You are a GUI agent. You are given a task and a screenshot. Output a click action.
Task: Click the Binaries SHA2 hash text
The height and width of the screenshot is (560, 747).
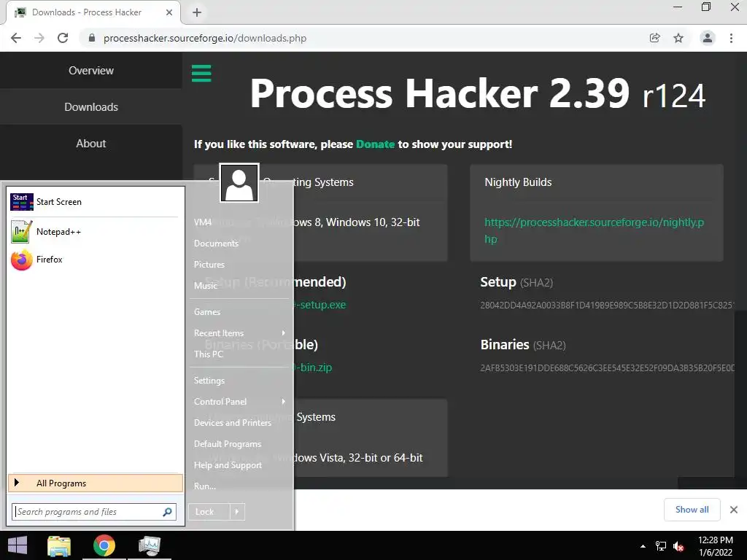[608, 368]
